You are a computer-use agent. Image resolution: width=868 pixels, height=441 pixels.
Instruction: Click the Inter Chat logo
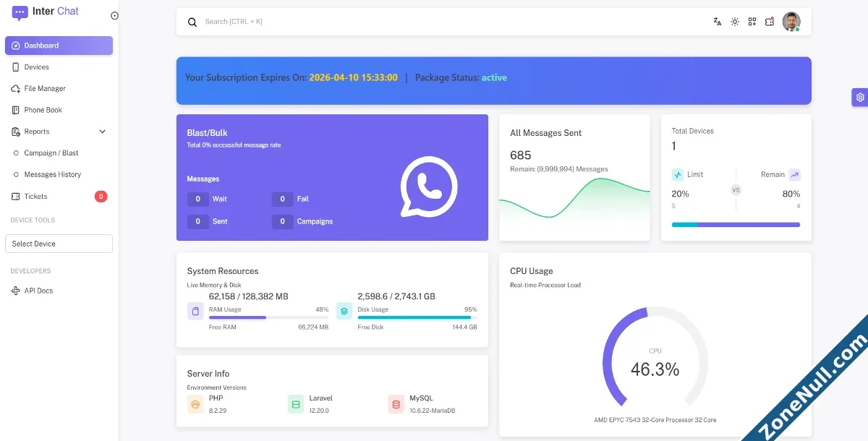point(46,12)
